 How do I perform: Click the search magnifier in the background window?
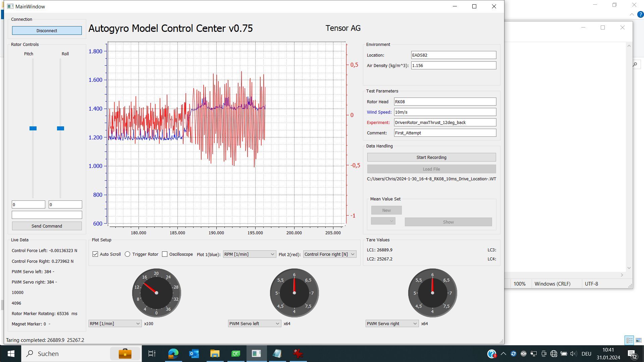(635, 64)
